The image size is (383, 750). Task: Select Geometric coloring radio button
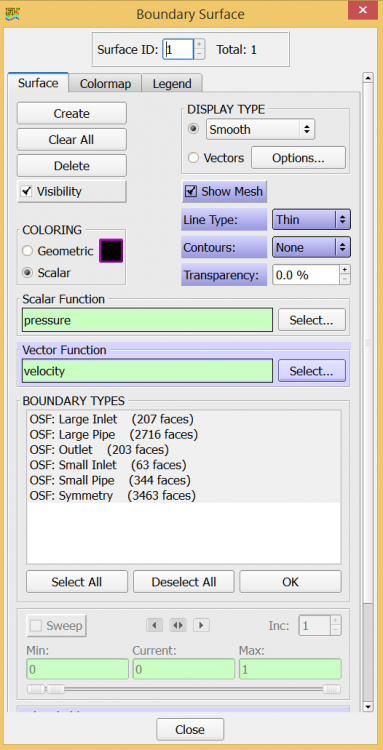(28, 251)
